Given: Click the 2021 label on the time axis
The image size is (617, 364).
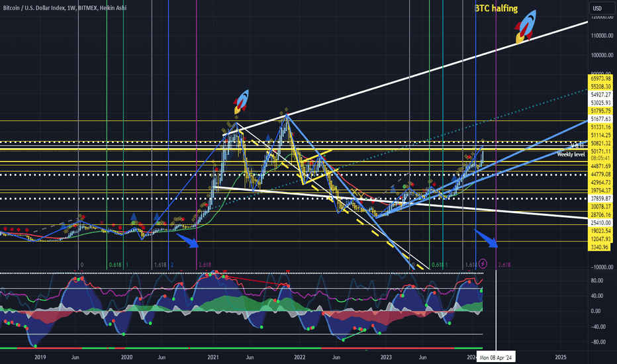Looking at the screenshot, I should click(x=213, y=357).
